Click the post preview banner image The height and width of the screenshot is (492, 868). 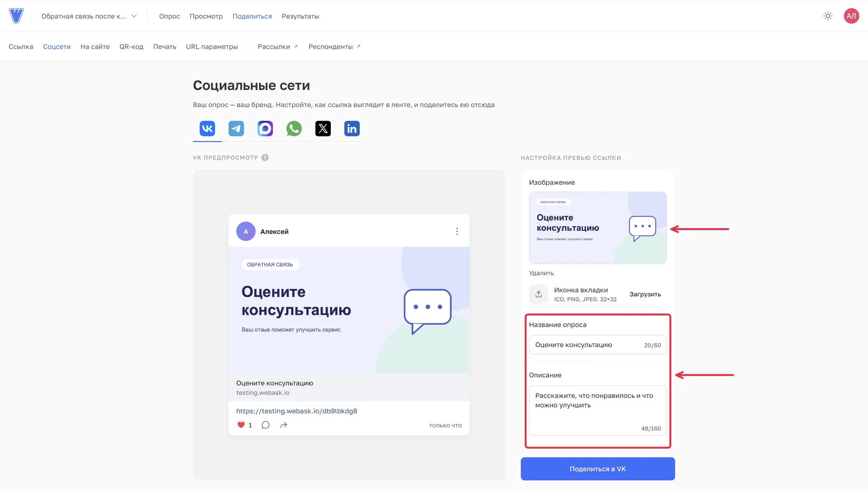point(349,310)
